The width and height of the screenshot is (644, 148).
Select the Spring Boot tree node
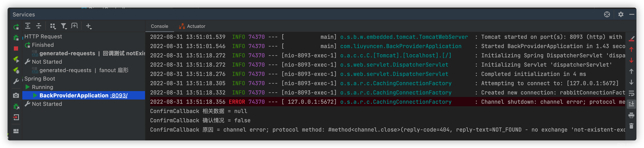tap(40, 79)
